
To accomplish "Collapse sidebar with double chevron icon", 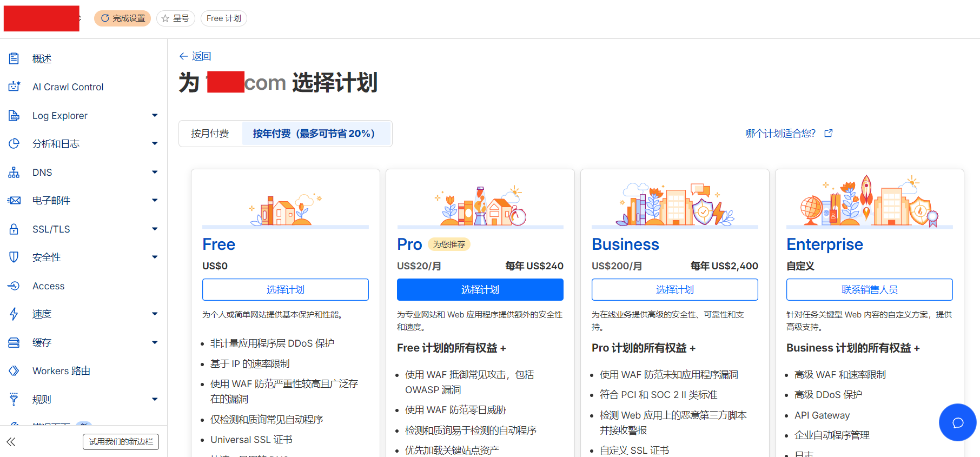I will (x=11, y=442).
